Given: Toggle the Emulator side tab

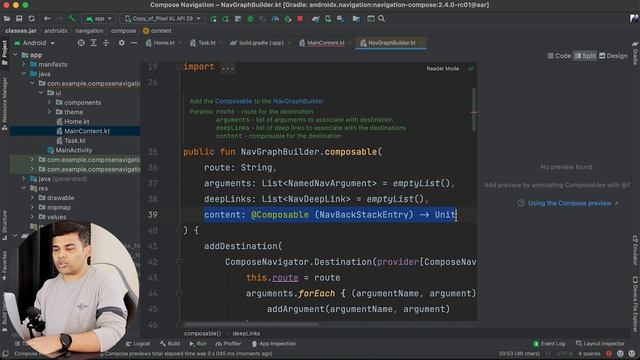Looking at the screenshot, I should click(x=635, y=250).
